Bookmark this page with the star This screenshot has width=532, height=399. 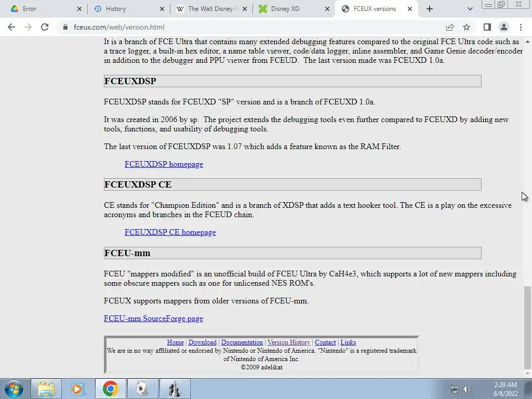(467, 27)
